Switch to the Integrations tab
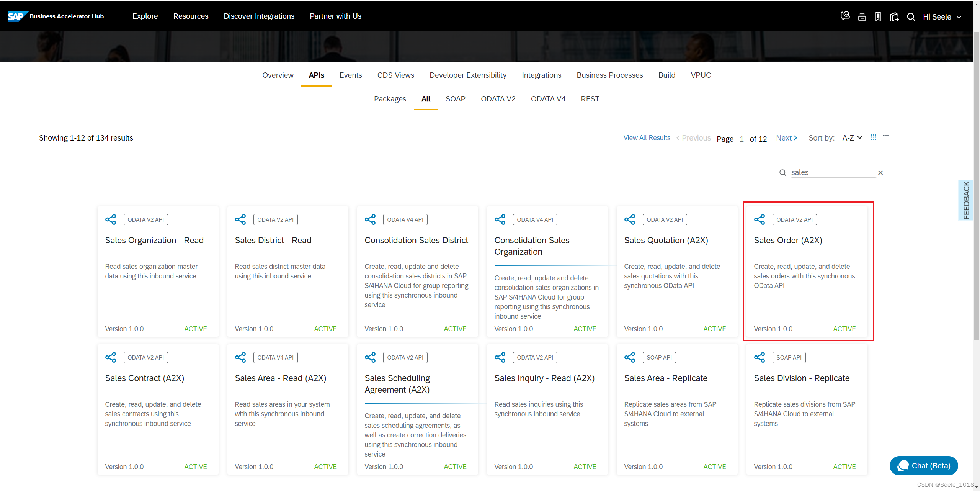The width and height of the screenshot is (980, 491). tap(542, 75)
